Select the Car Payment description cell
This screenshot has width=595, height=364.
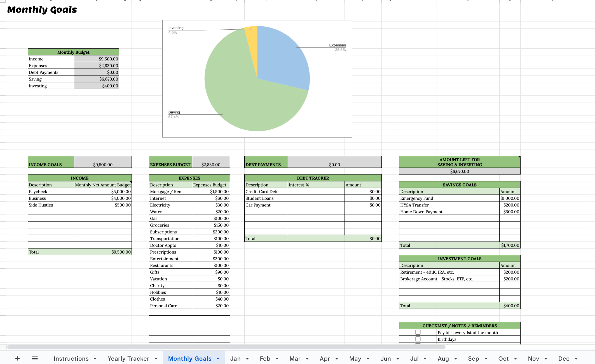pyautogui.click(x=266, y=205)
